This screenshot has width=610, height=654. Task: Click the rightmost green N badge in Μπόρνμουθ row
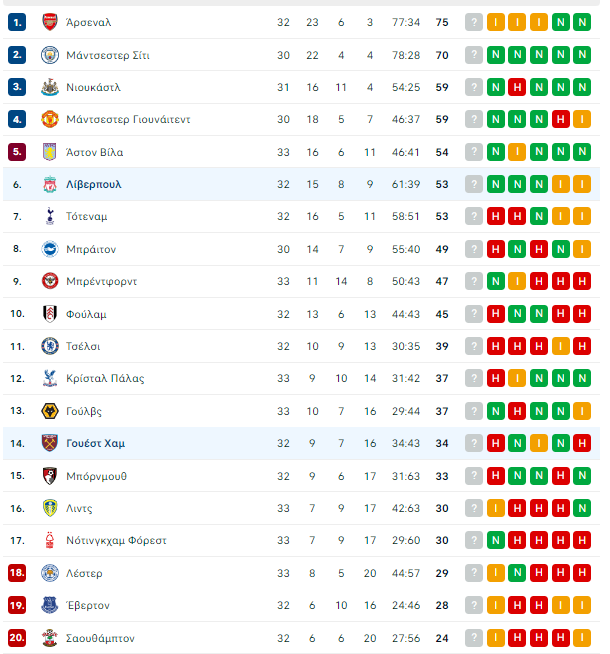tap(582, 475)
